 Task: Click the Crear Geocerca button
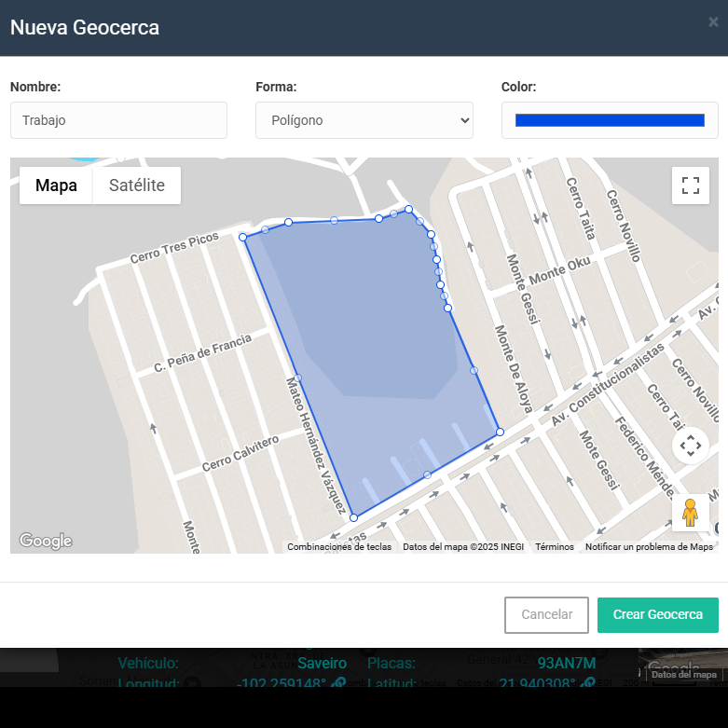[657, 615]
